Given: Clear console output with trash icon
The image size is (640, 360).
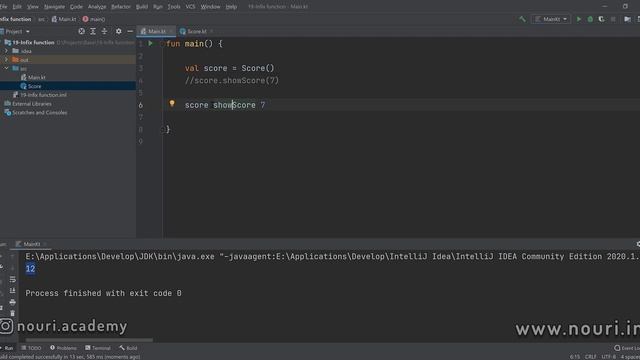Looking at the screenshot, I should coord(13,313).
